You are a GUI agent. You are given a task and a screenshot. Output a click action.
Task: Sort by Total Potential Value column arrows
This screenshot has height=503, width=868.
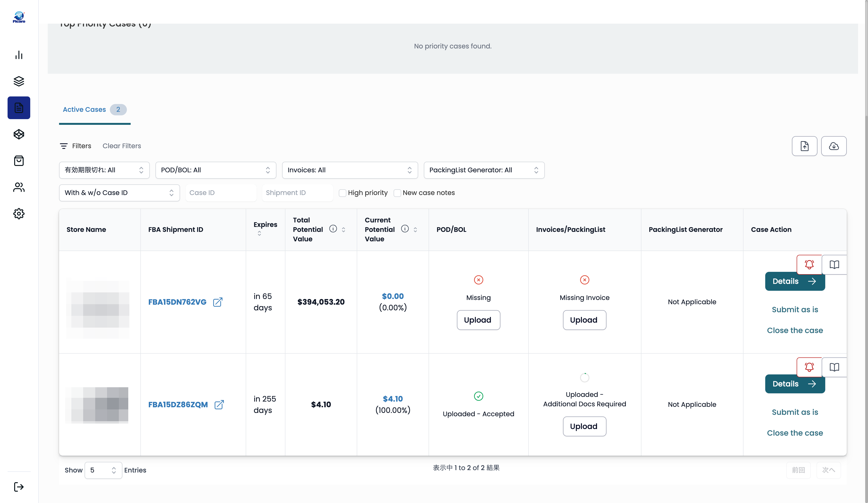[344, 230]
